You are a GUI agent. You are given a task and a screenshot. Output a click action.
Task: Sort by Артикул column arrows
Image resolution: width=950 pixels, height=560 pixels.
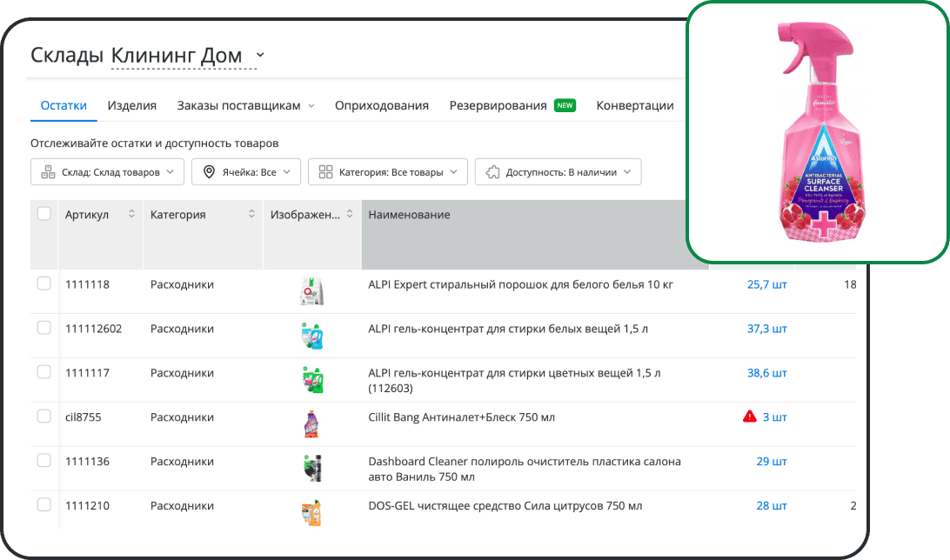coord(131,215)
